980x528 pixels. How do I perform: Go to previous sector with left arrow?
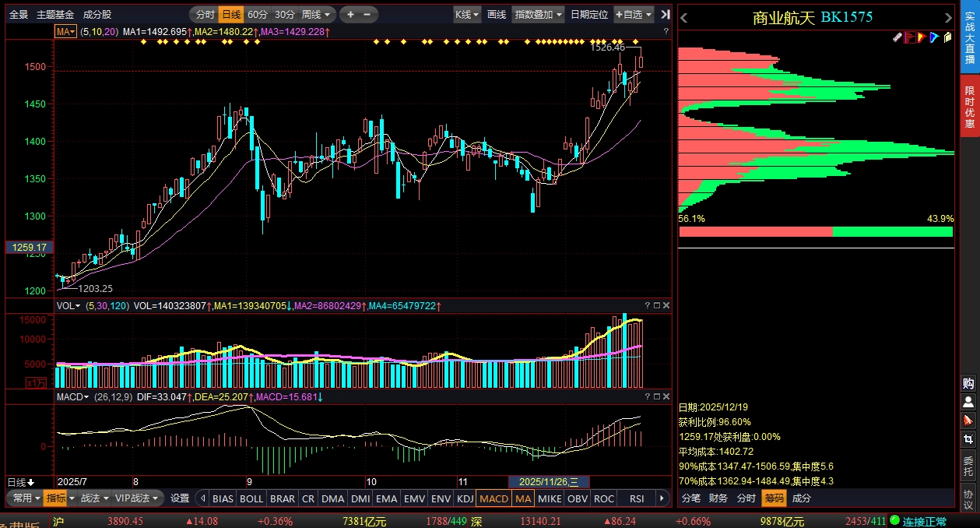(x=684, y=17)
